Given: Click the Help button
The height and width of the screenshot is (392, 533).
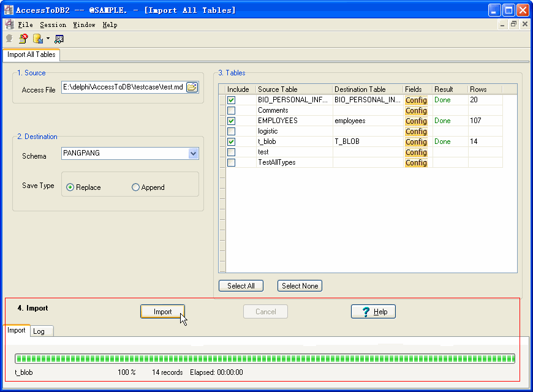Looking at the screenshot, I should click(x=373, y=312).
